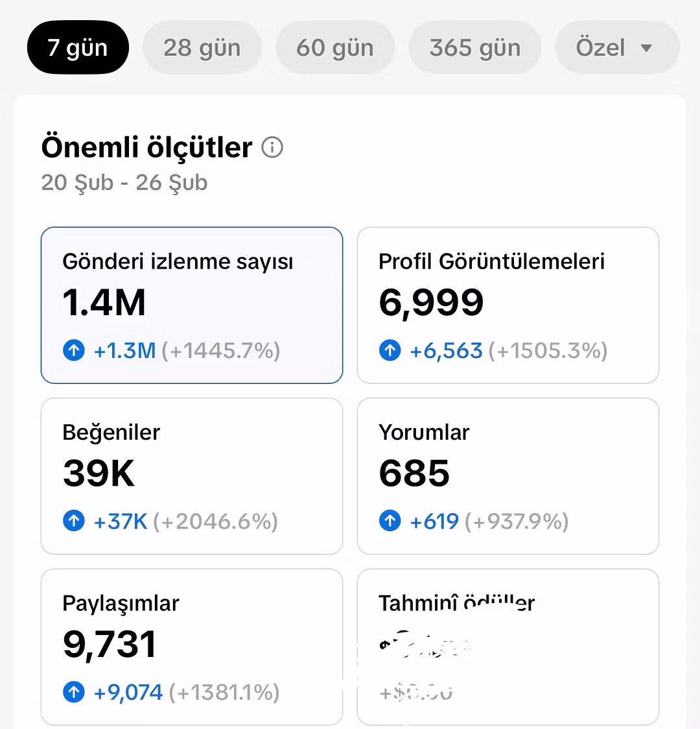Click the up-arrow icon under Profil Görüntülemeleri
Image resolution: width=700 pixels, height=729 pixels.
click(x=390, y=351)
